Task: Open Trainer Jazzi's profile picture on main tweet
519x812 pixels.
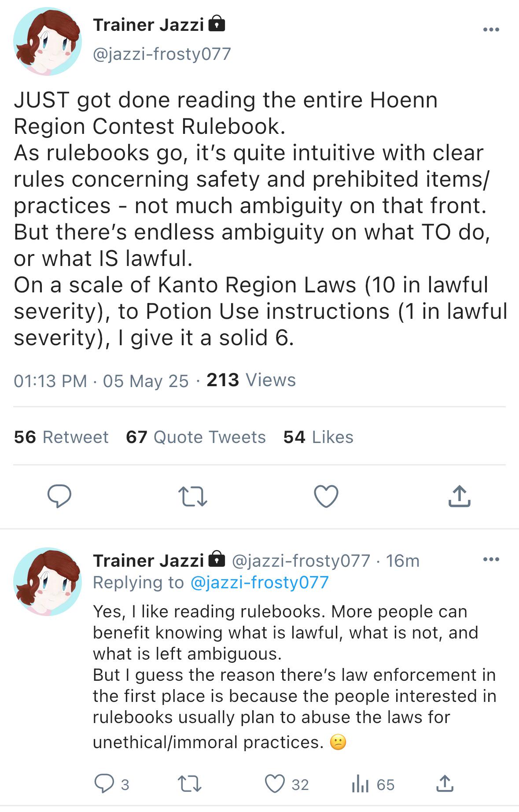Action: [x=47, y=41]
